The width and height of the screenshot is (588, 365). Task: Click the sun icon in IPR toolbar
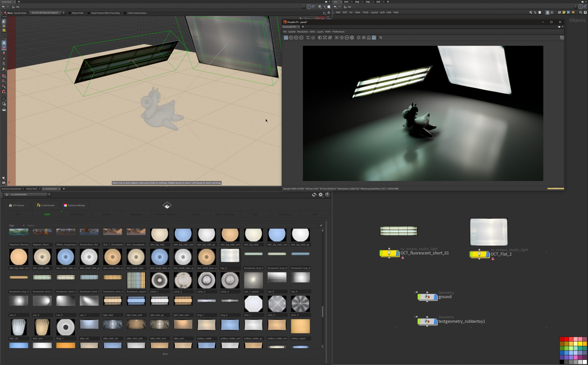pos(342,38)
